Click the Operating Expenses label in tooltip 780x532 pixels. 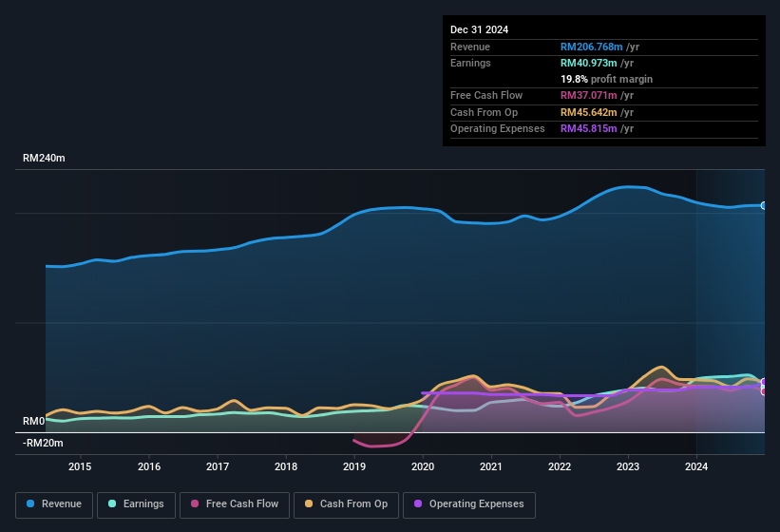tap(498, 129)
